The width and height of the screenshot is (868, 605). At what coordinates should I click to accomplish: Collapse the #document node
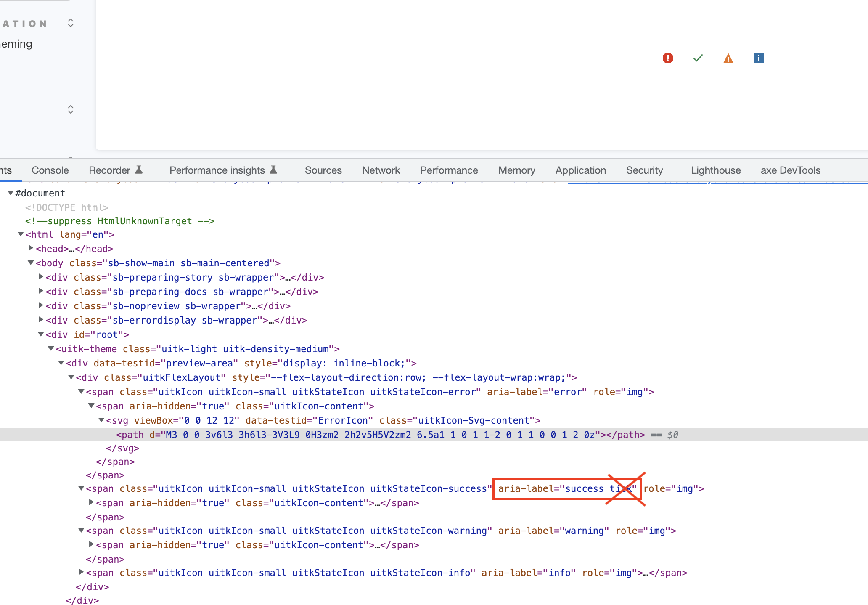click(x=10, y=193)
